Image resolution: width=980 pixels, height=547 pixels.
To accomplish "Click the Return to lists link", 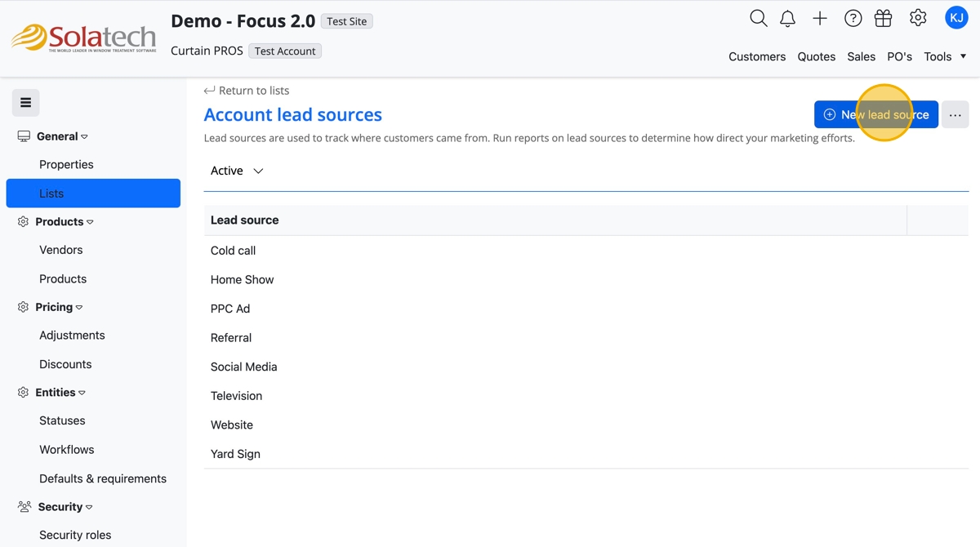I will (247, 91).
